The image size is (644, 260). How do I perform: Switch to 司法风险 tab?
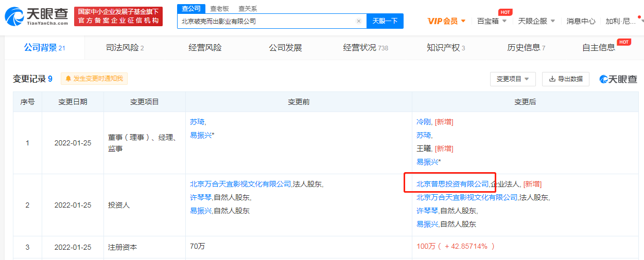(x=125, y=48)
